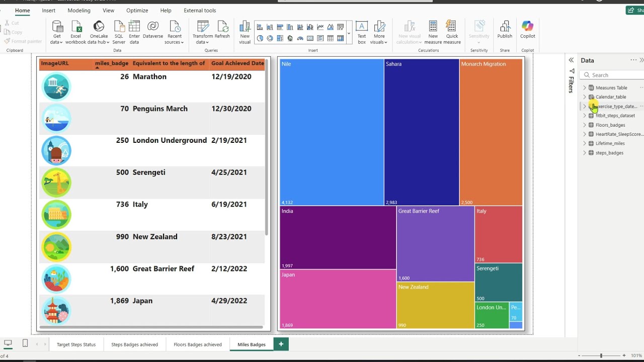Screen dimensions: 644x362
Task: Expand the HeartRate_SleepScore table
Action: coord(585,134)
